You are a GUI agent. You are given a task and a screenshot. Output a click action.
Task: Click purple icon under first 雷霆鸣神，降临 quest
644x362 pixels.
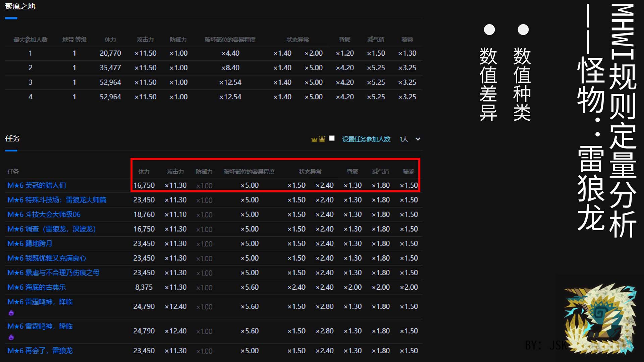[x=11, y=313]
